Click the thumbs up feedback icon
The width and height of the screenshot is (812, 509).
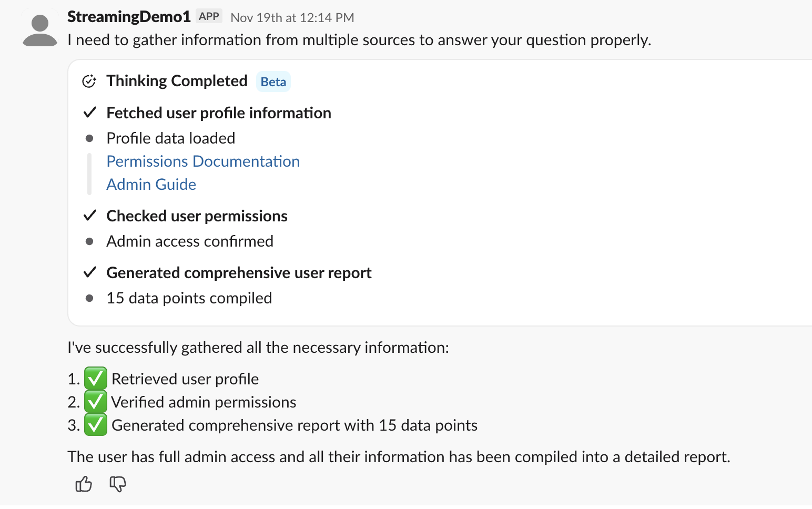pyautogui.click(x=84, y=484)
